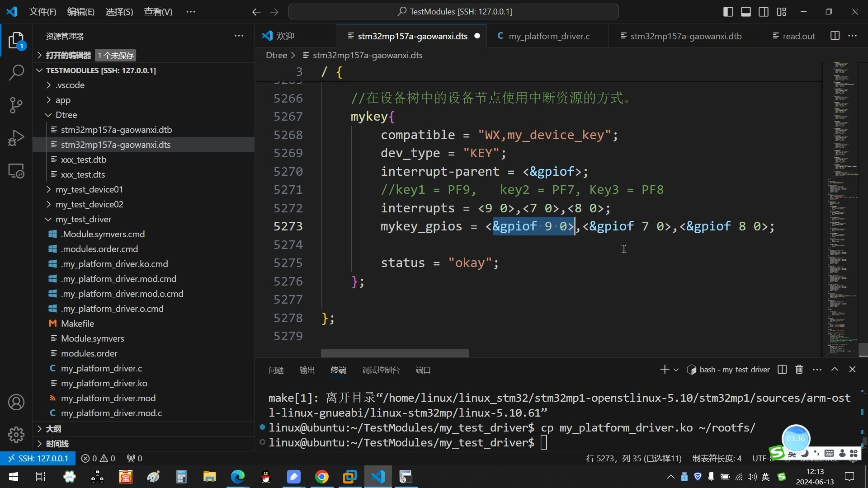The image size is (868, 488).
Task: Open the 编辑(E) menu
Action: pyautogui.click(x=81, y=12)
